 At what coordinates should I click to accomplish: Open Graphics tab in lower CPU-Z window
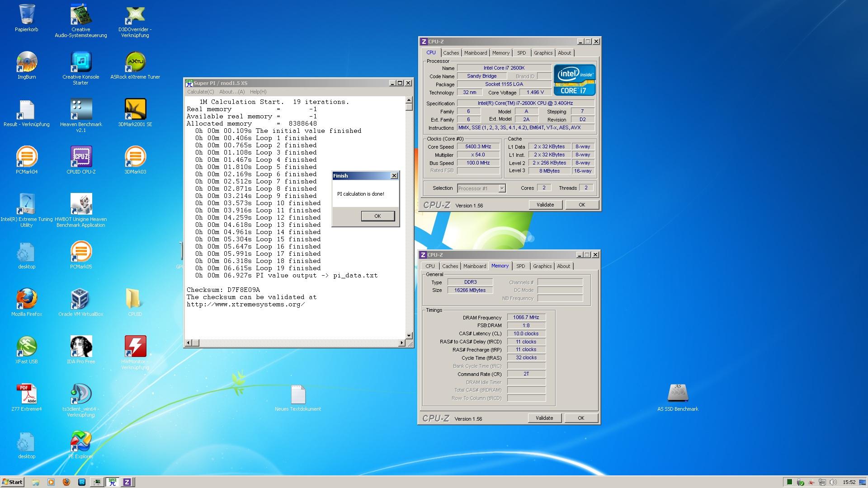tap(542, 266)
